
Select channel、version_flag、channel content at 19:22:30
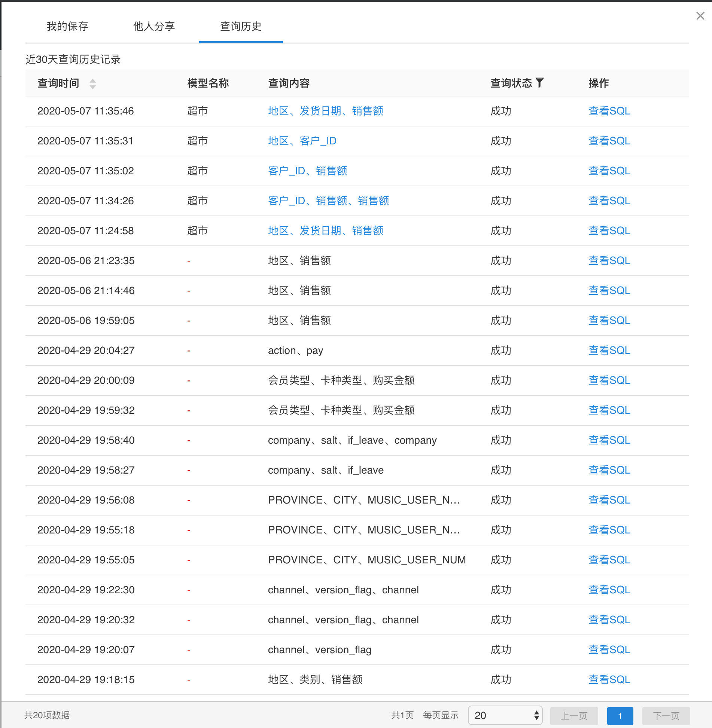point(343,590)
